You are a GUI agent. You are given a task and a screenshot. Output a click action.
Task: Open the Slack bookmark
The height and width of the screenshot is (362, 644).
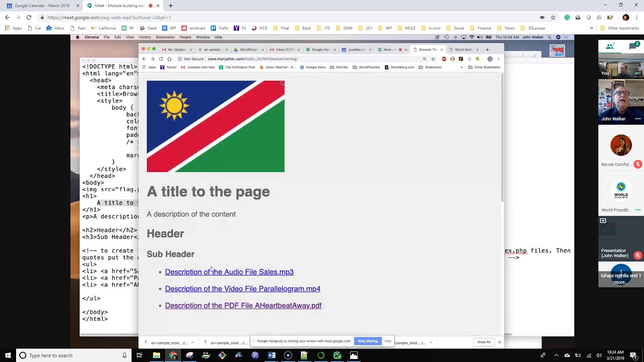coord(148,28)
